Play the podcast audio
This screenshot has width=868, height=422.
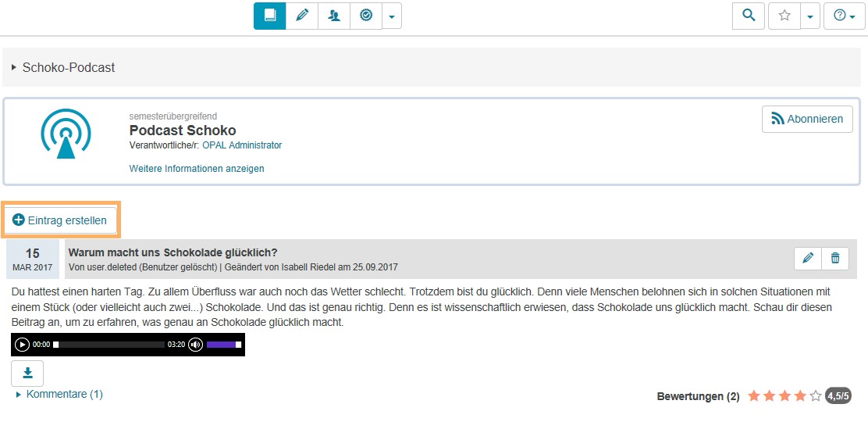22,344
